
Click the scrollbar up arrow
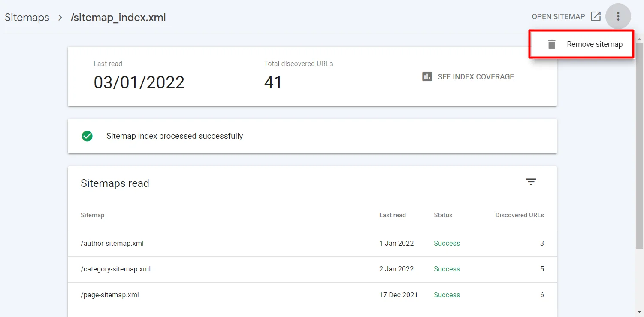coord(639,39)
